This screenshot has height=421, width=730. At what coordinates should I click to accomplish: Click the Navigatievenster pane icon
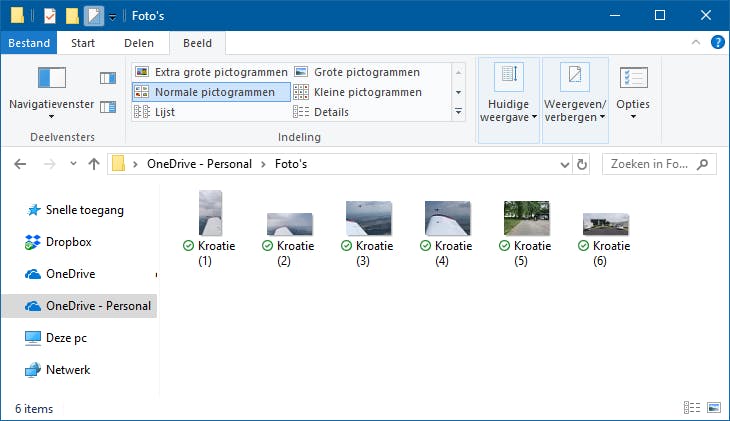(x=51, y=78)
